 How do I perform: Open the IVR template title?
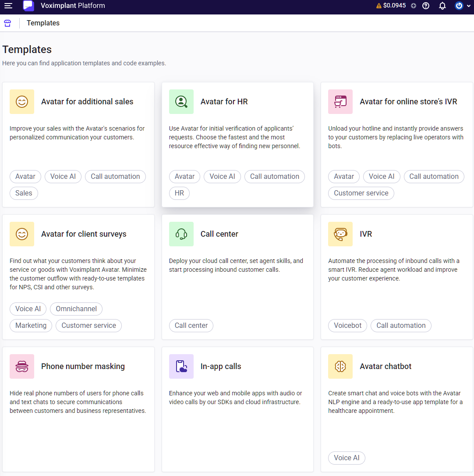tap(366, 234)
